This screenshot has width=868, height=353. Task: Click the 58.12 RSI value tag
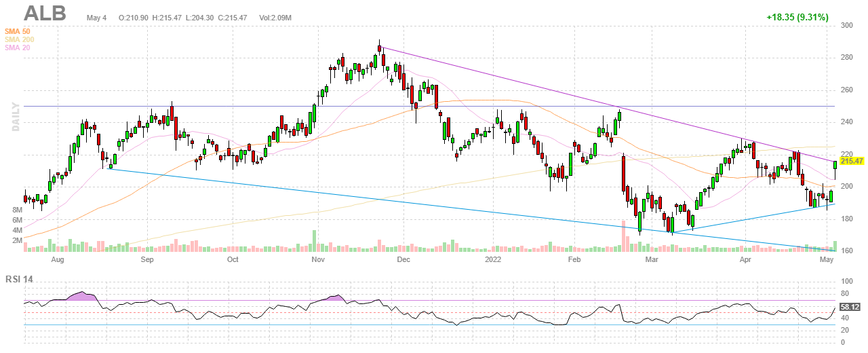click(850, 307)
